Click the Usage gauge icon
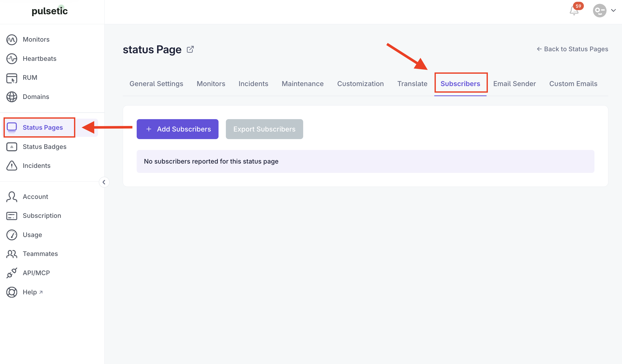 click(x=12, y=235)
